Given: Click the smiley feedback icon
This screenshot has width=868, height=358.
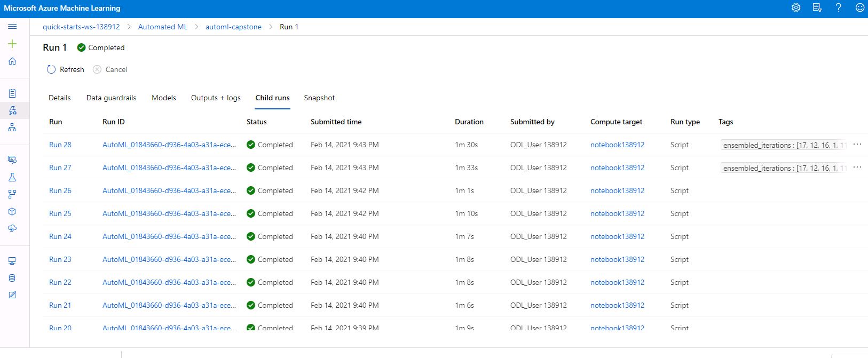Looking at the screenshot, I should [859, 7].
